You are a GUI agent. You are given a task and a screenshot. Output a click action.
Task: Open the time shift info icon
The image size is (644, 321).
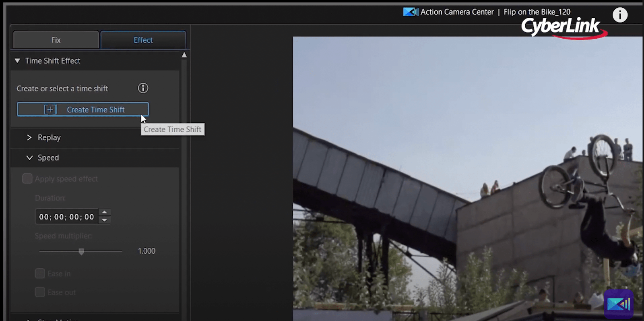click(143, 88)
